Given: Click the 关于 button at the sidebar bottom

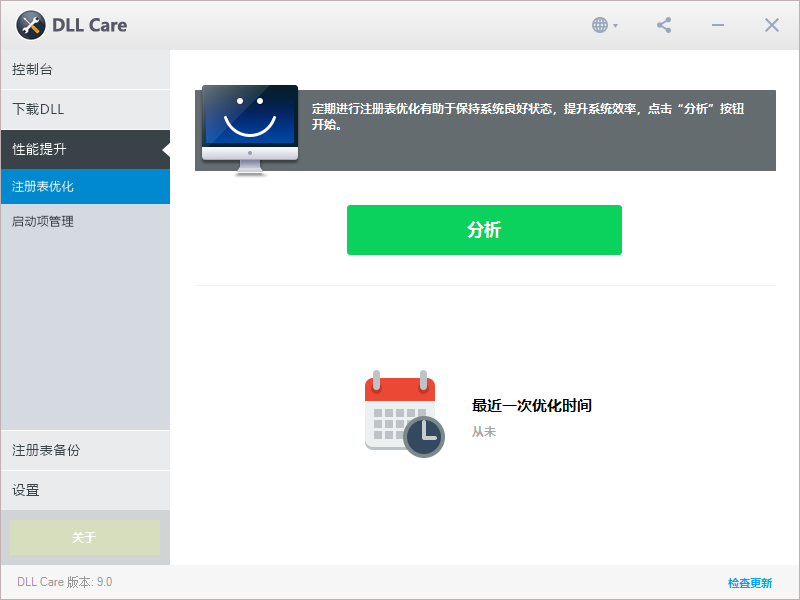Looking at the screenshot, I should pyautogui.click(x=85, y=537).
